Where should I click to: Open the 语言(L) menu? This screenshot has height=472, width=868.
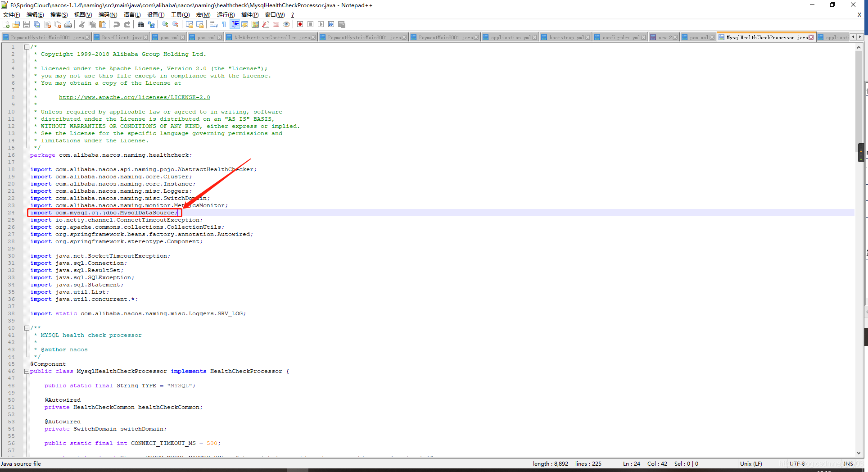(132, 15)
